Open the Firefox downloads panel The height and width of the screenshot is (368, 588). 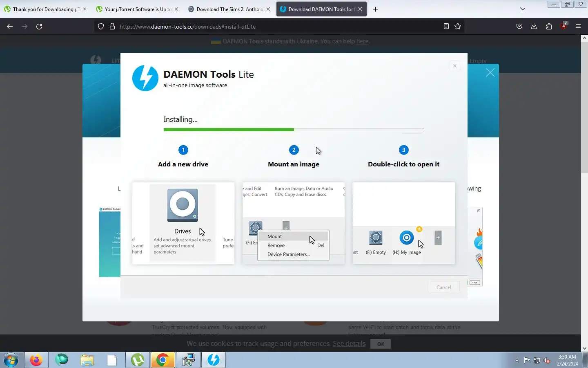[x=534, y=26]
